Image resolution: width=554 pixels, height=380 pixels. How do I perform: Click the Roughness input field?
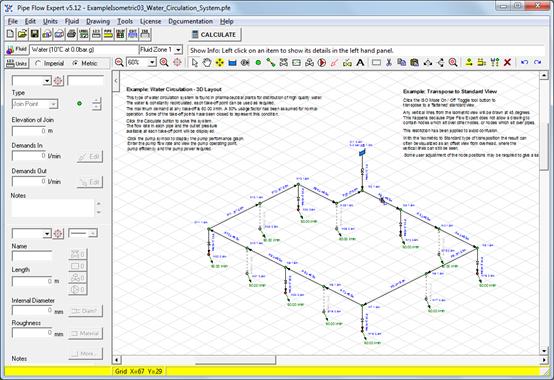click(x=33, y=333)
